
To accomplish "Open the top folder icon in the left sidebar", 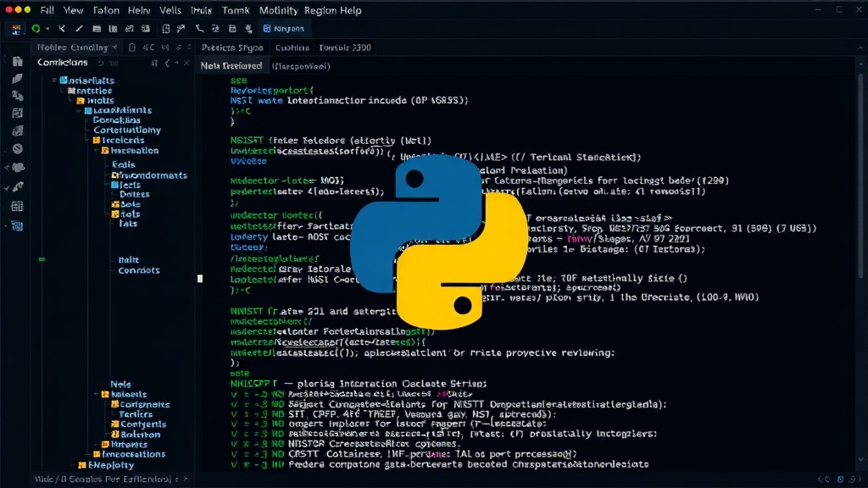I will coord(18,61).
